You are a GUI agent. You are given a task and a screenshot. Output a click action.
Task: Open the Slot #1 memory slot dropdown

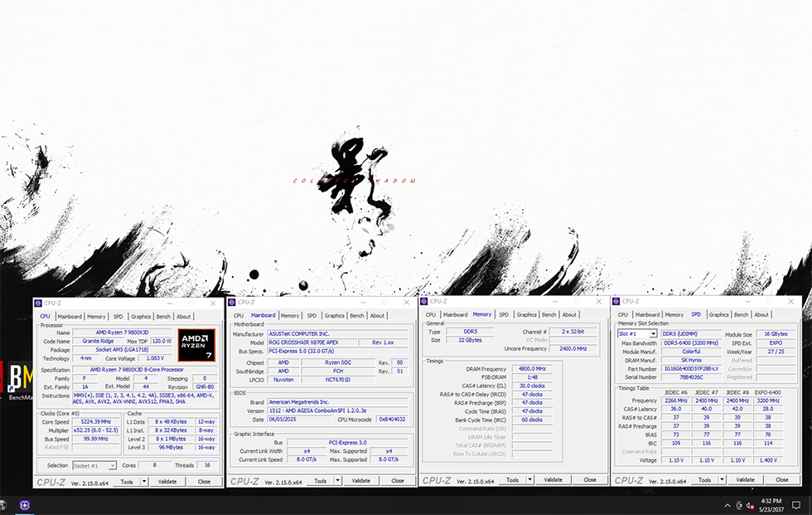(637, 334)
